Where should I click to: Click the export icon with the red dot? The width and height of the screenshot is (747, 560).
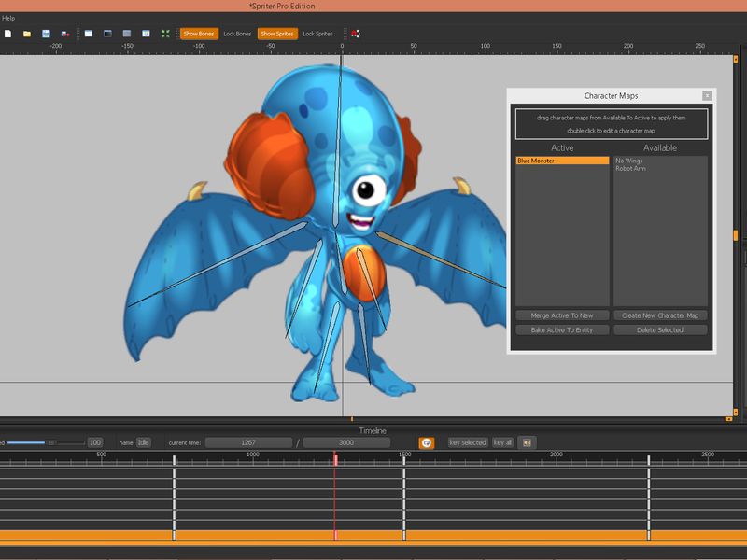point(65,34)
